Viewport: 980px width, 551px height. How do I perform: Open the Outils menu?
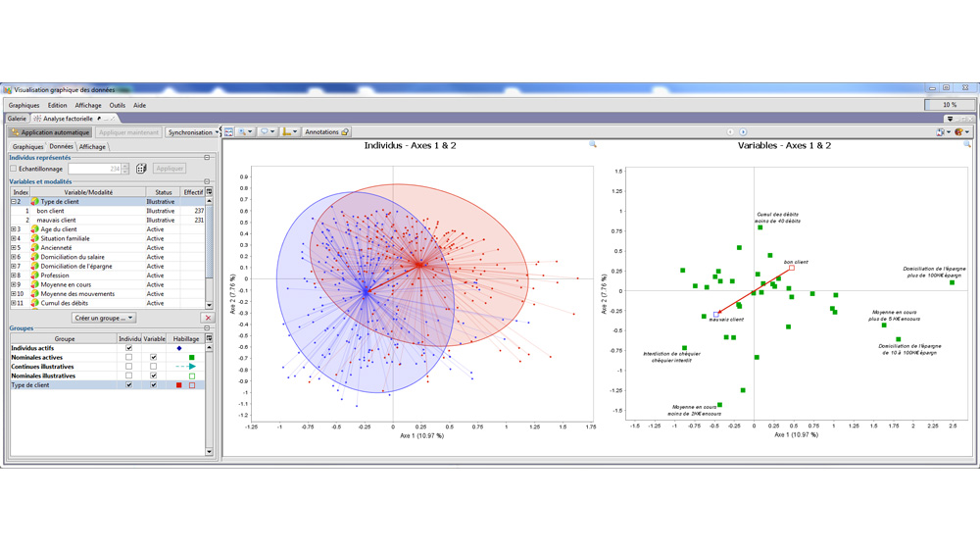tap(118, 106)
